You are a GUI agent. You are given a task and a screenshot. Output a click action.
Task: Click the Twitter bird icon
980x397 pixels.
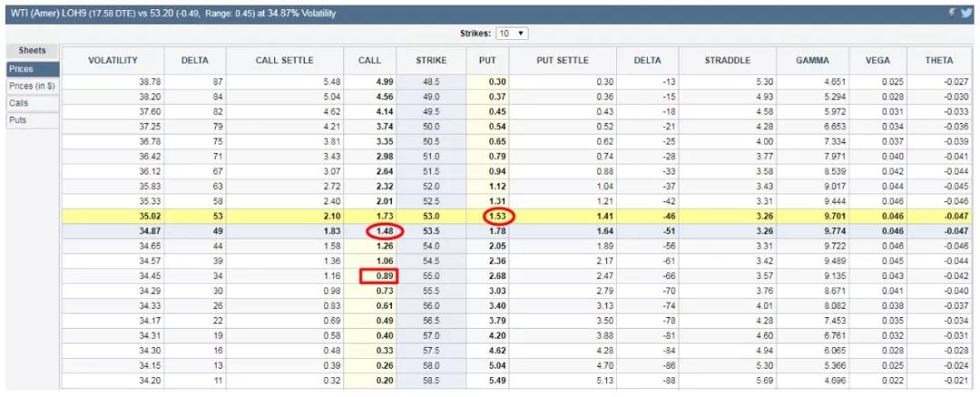tap(966, 13)
